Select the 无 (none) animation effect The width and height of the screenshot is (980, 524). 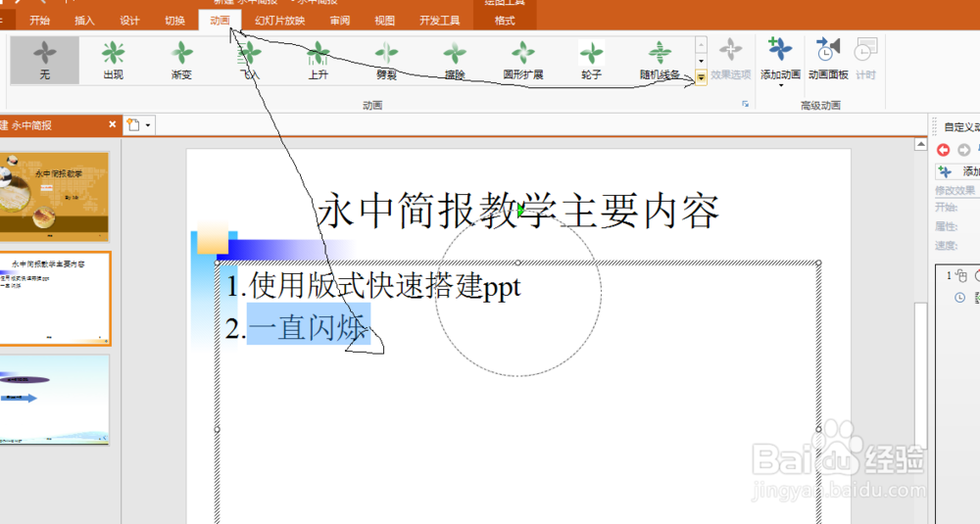pyautogui.click(x=44, y=61)
